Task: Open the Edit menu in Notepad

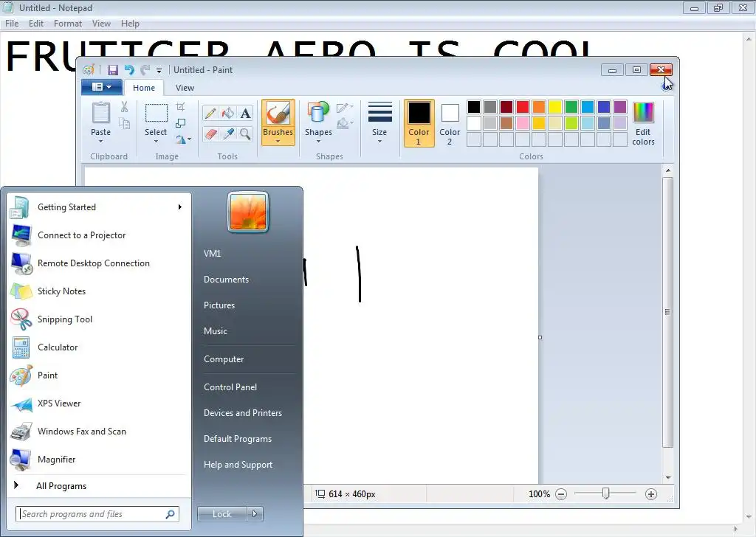Action: pos(36,24)
